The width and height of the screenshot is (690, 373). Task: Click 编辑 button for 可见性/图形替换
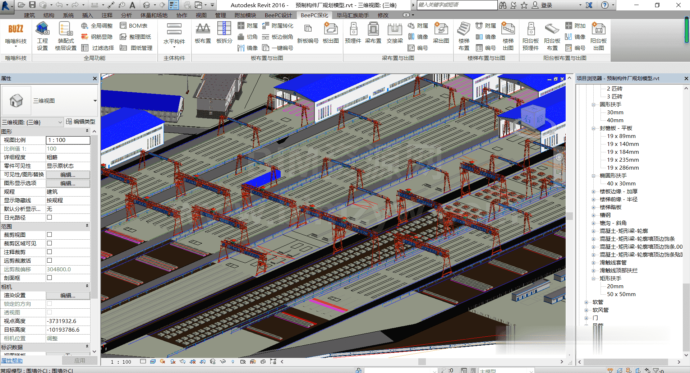coord(68,175)
